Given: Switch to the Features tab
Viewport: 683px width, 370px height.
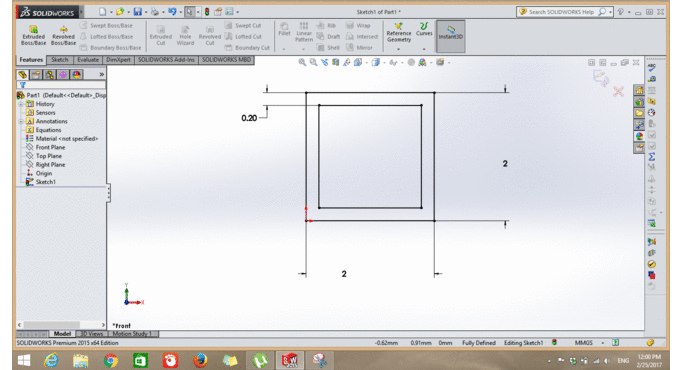Looking at the screenshot, I should [x=31, y=60].
